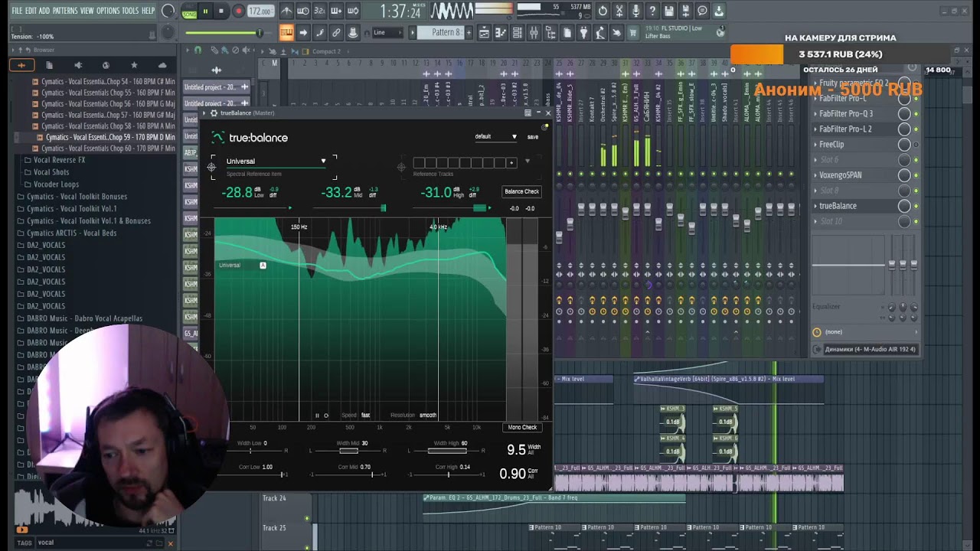Open the Playlist view icon
The image size is (980, 551).
484,32
